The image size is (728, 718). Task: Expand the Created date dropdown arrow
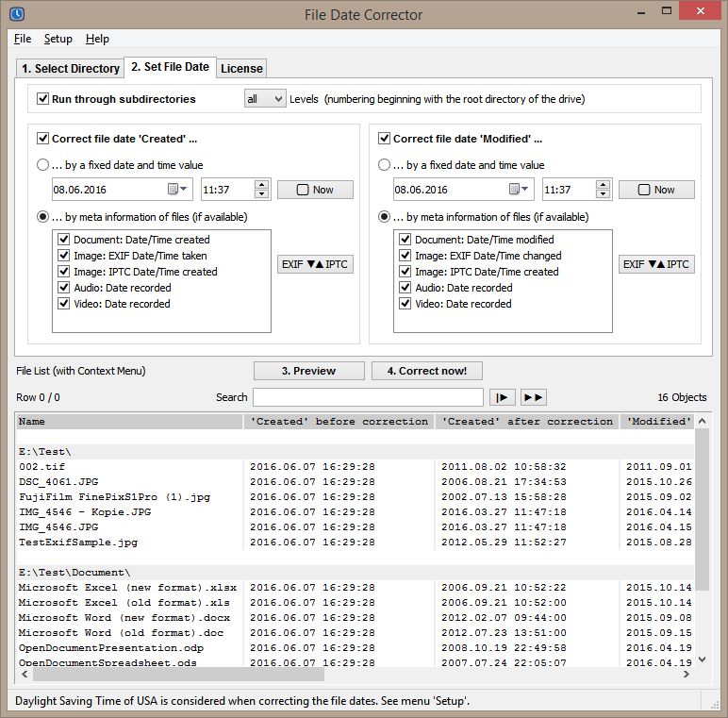tap(184, 190)
